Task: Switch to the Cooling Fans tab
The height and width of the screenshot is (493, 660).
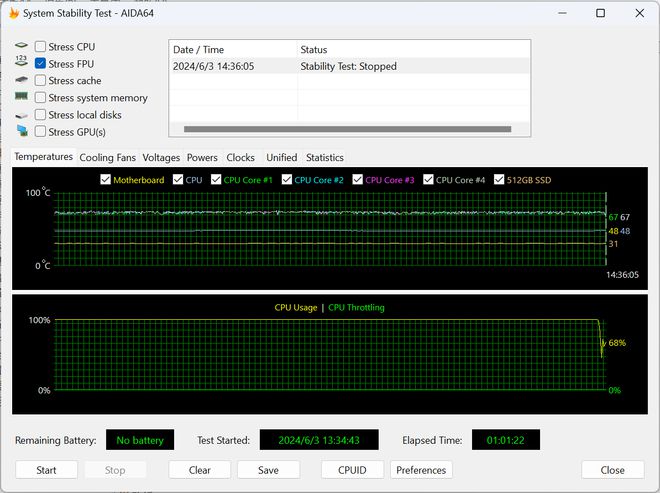Action: (x=107, y=157)
